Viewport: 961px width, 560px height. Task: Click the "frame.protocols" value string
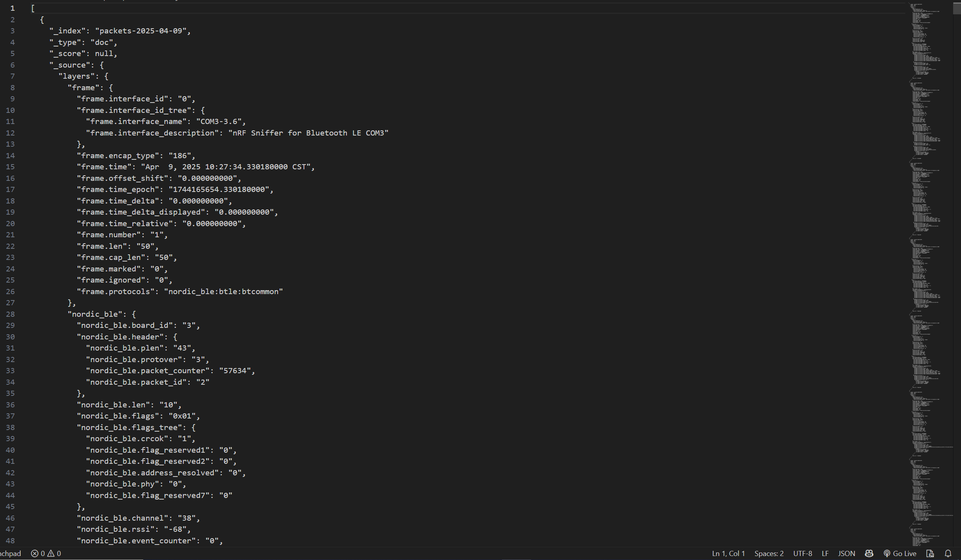point(223,291)
